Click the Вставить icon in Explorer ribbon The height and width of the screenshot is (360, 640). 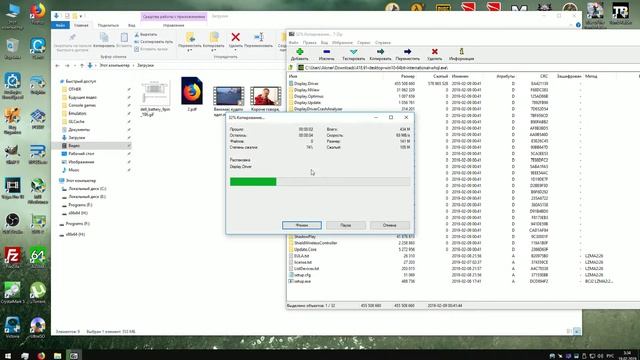pos(124,38)
